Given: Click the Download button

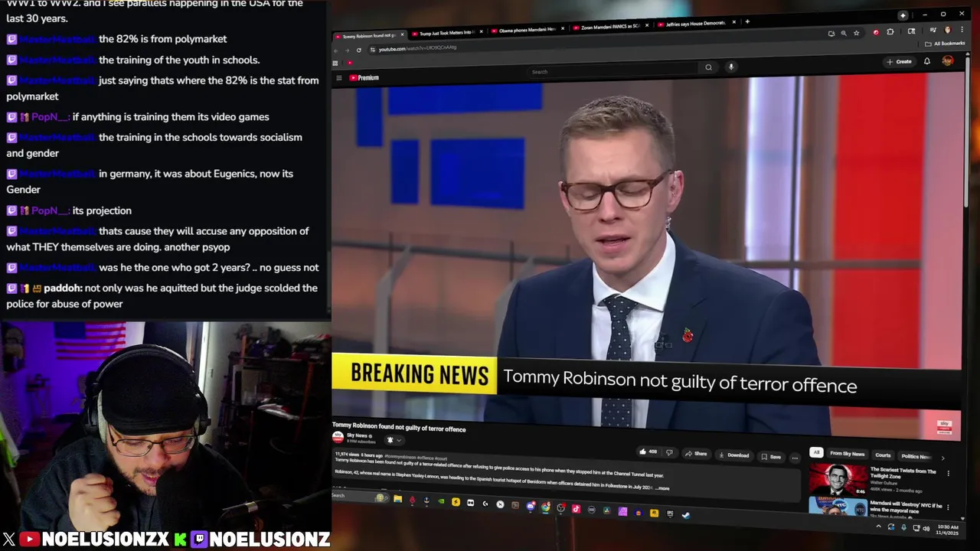Looking at the screenshot, I should [x=733, y=455].
